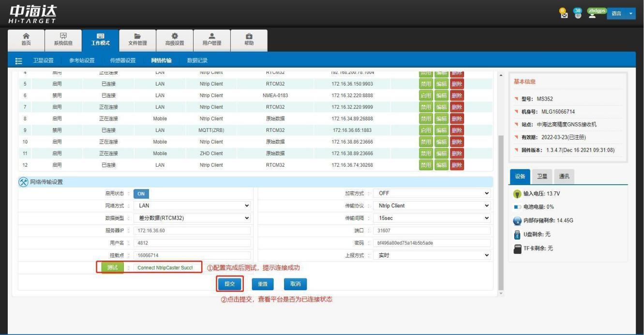Click 启用 to enable row 6
Viewport: 644px width, 335px height.
click(x=426, y=96)
